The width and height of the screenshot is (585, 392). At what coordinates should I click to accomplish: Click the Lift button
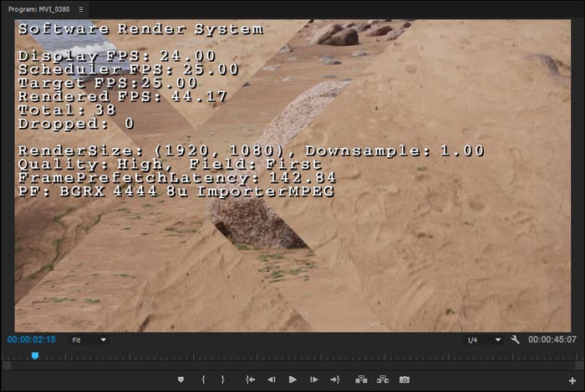(361, 379)
